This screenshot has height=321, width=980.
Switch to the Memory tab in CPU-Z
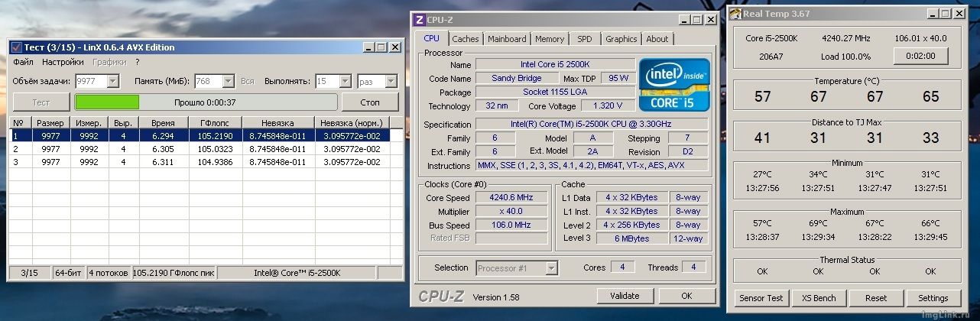550,39
